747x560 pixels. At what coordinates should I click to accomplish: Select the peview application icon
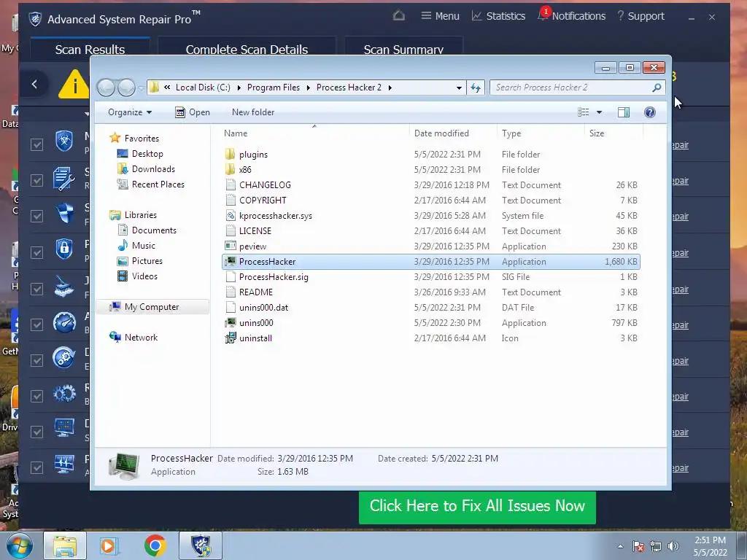pos(231,246)
